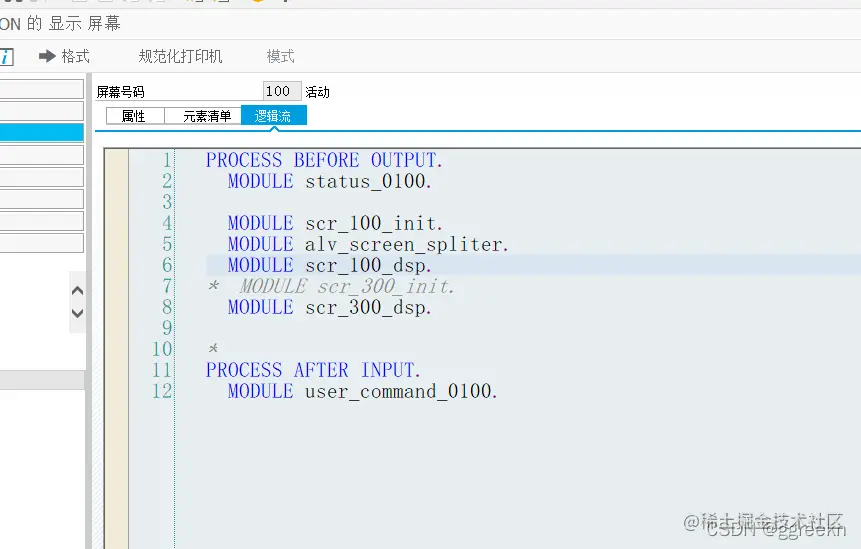
Task: Click the 模式 toolbar button
Action: click(281, 56)
